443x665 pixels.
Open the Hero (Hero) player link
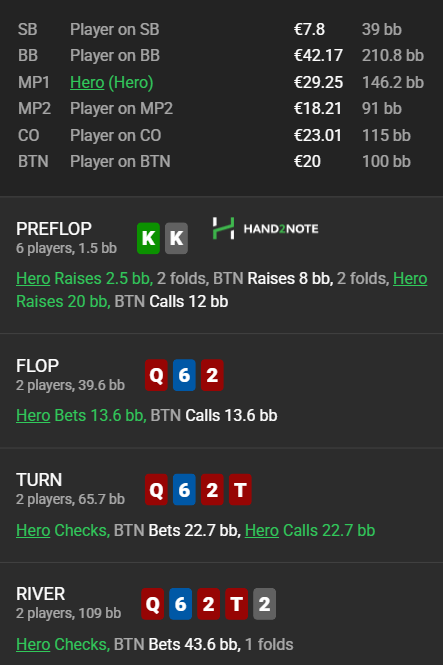point(111,82)
